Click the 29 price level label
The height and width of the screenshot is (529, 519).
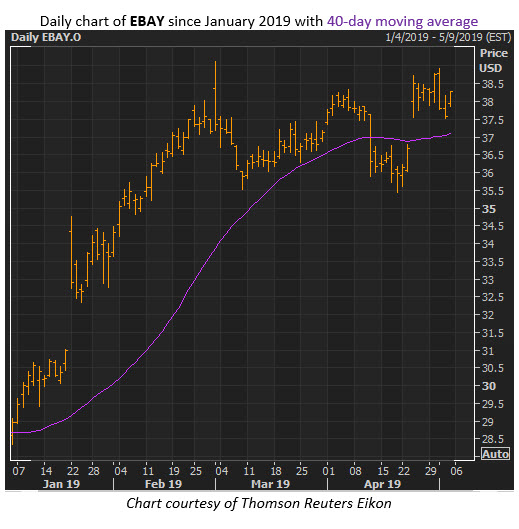click(x=488, y=422)
